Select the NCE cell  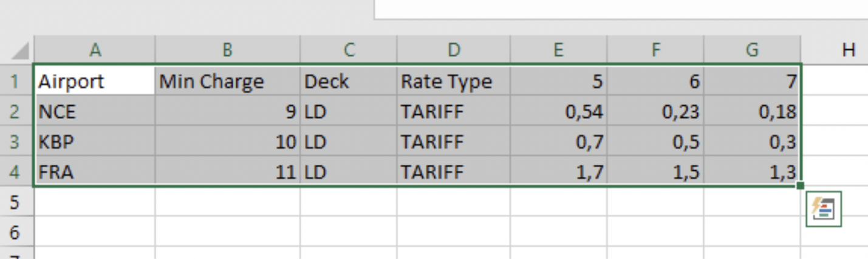tap(94, 112)
